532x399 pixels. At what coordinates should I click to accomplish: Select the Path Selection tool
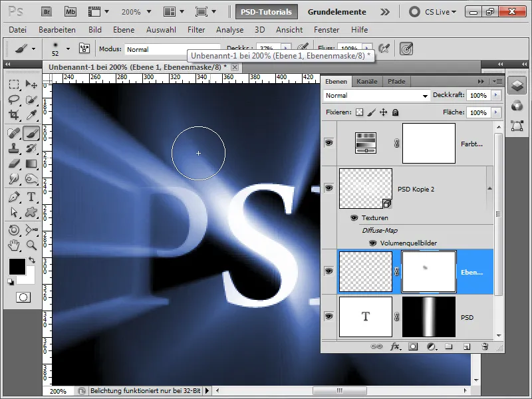coord(13,212)
